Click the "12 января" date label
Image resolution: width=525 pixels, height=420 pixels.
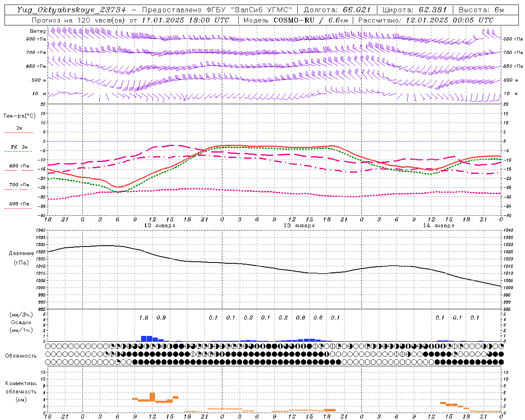[x=160, y=226]
